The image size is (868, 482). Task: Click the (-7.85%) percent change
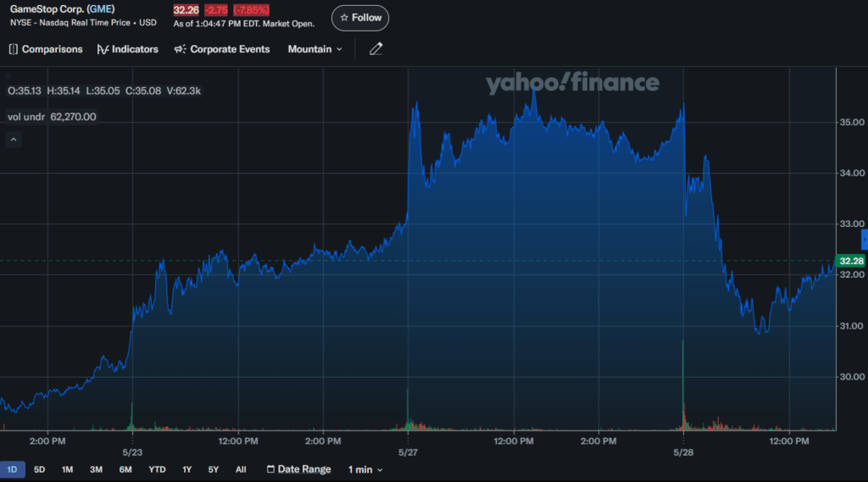coord(251,10)
